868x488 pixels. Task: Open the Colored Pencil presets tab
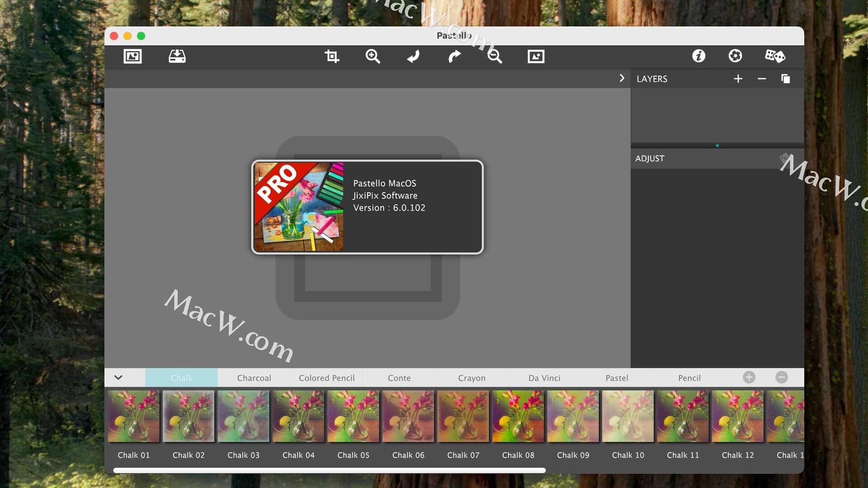(x=326, y=378)
